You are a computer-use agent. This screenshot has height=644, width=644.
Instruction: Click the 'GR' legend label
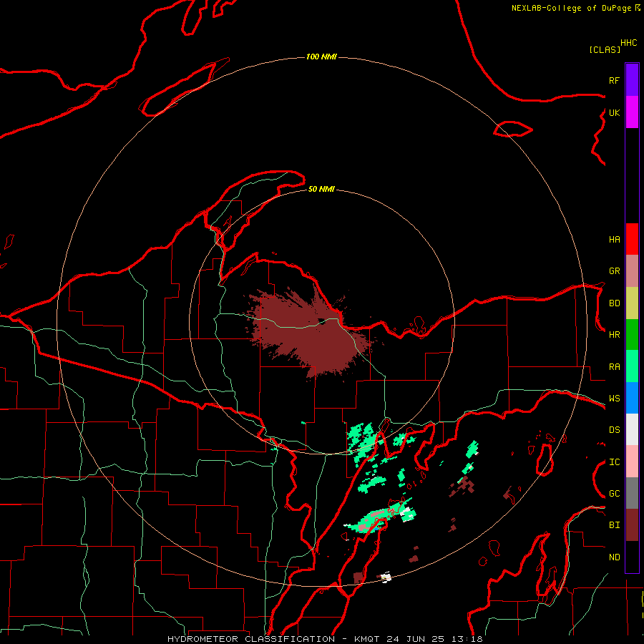614,271
